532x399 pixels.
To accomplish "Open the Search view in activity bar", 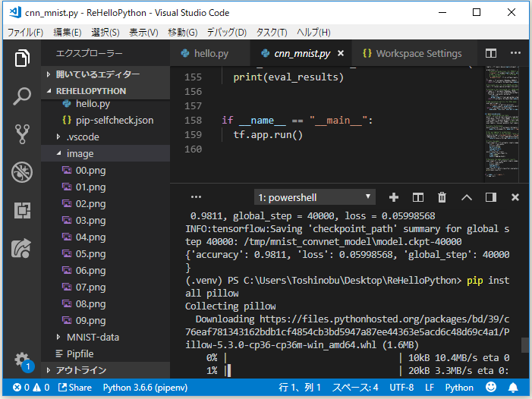I will pyautogui.click(x=22, y=96).
